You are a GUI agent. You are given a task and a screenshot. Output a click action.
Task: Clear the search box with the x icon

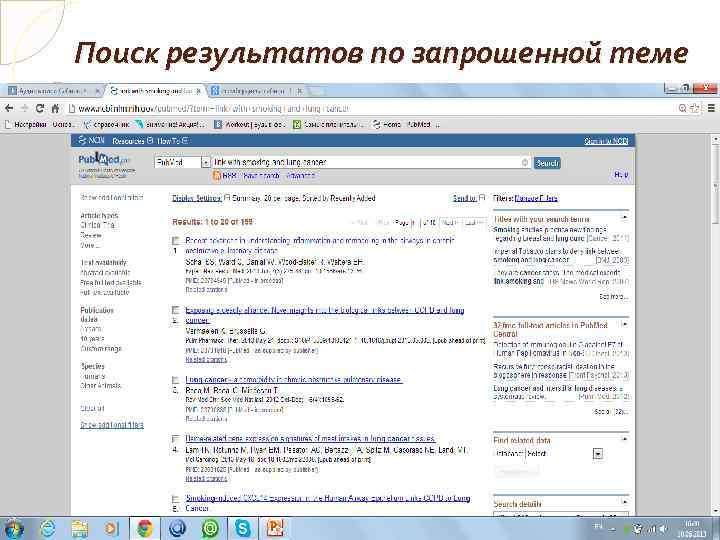click(525, 163)
